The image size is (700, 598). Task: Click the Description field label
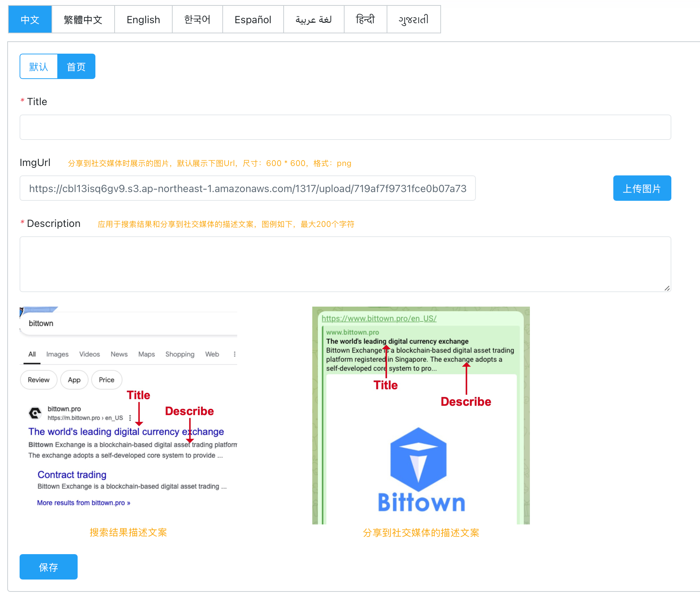click(54, 223)
